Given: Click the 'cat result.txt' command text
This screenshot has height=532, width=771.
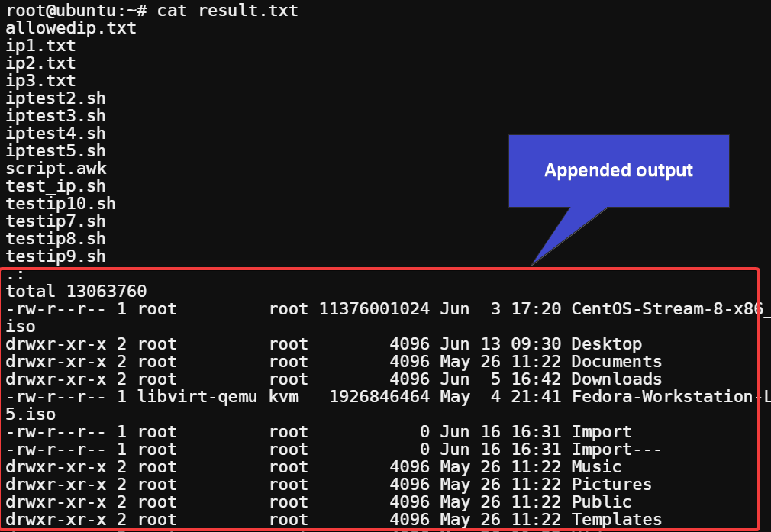Looking at the screenshot, I should coord(227,11).
